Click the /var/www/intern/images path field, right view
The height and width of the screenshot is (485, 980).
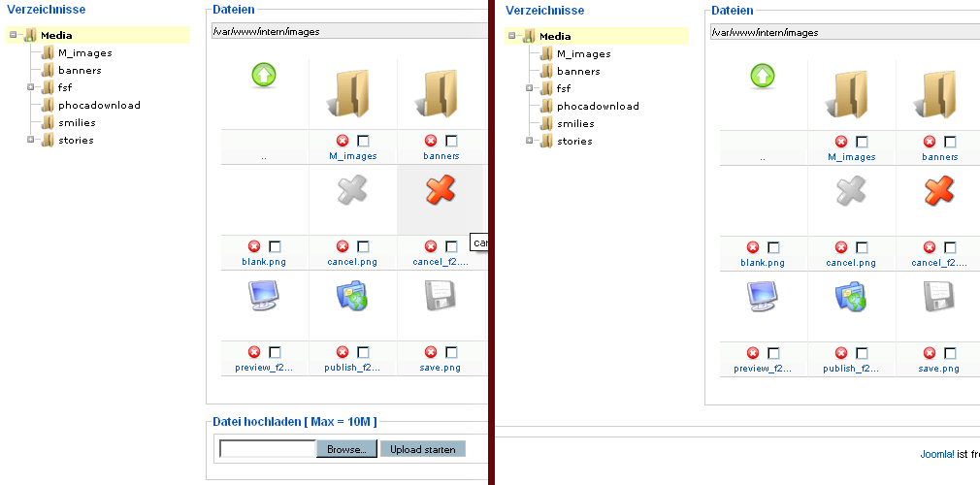tap(845, 32)
